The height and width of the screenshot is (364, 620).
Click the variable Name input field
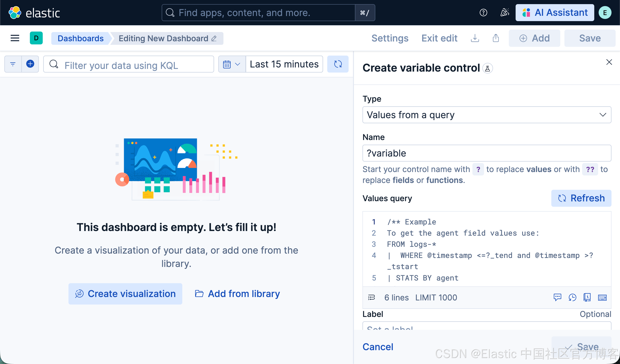[x=487, y=153]
